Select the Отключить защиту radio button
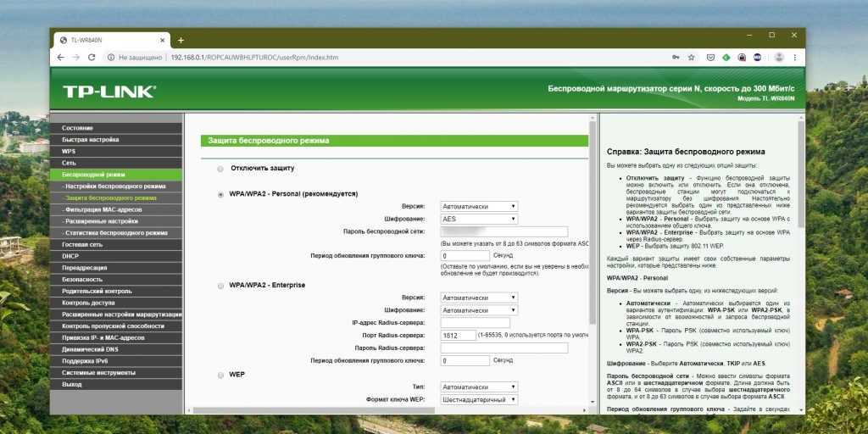The height and width of the screenshot is (434, 868). coord(220,169)
